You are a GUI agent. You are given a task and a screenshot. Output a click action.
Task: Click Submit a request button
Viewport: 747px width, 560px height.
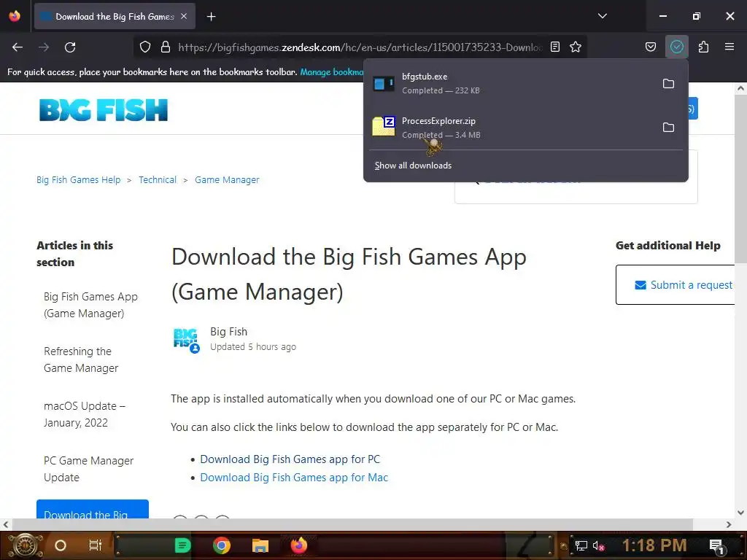(676, 285)
